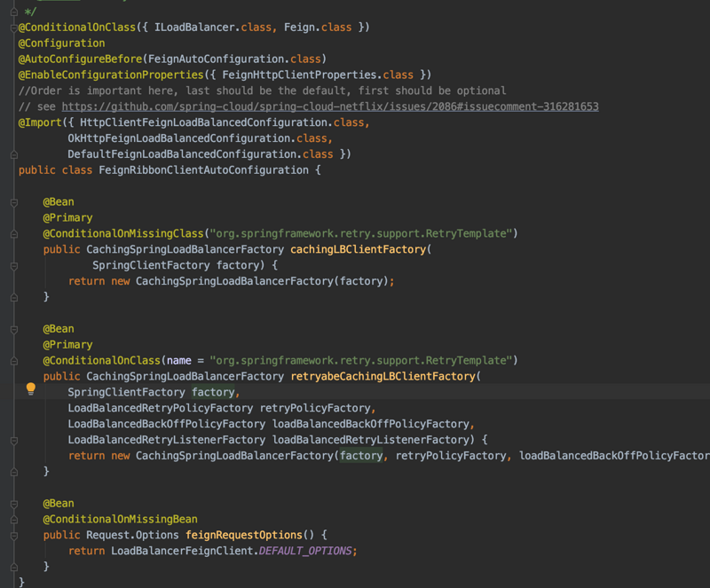The height and width of the screenshot is (588, 710).
Task: Toggle fold marker beside @ConditionalOnMissingBean annotation
Action: click(x=14, y=520)
